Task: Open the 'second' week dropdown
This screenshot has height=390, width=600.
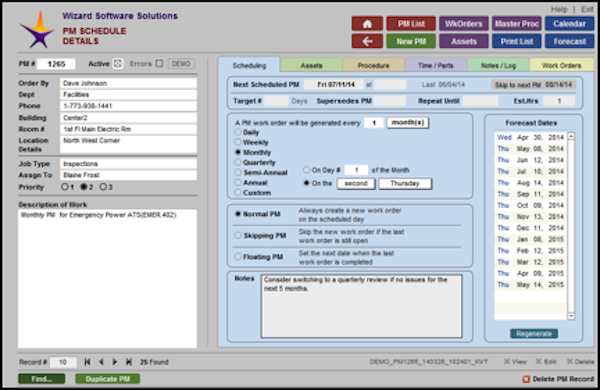Action: point(356,183)
